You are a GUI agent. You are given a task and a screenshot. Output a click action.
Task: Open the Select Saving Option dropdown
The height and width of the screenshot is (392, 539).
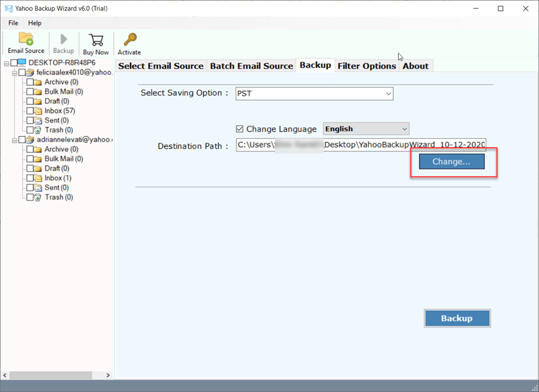pyautogui.click(x=314, y=93)
